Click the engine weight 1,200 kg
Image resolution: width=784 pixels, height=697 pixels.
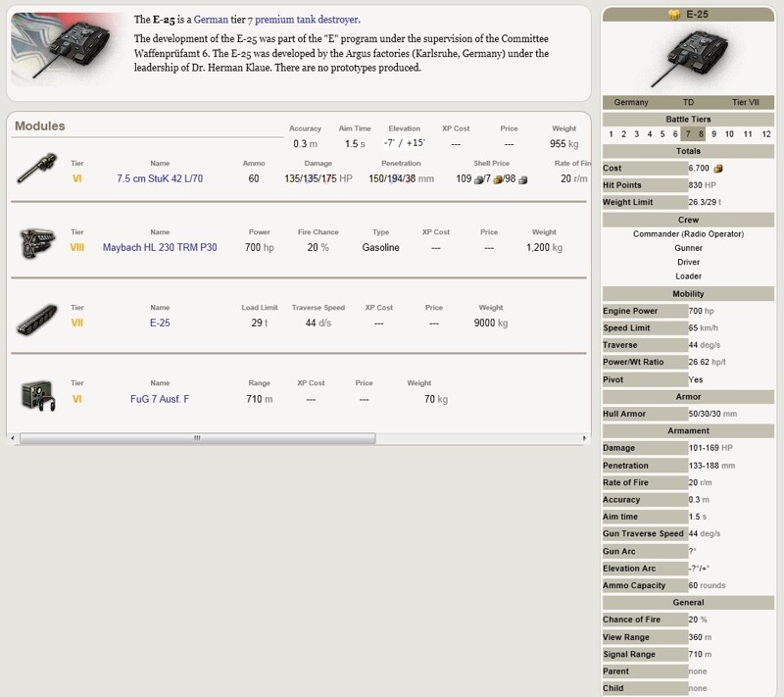pyautogui.click(x=545, y=247)
